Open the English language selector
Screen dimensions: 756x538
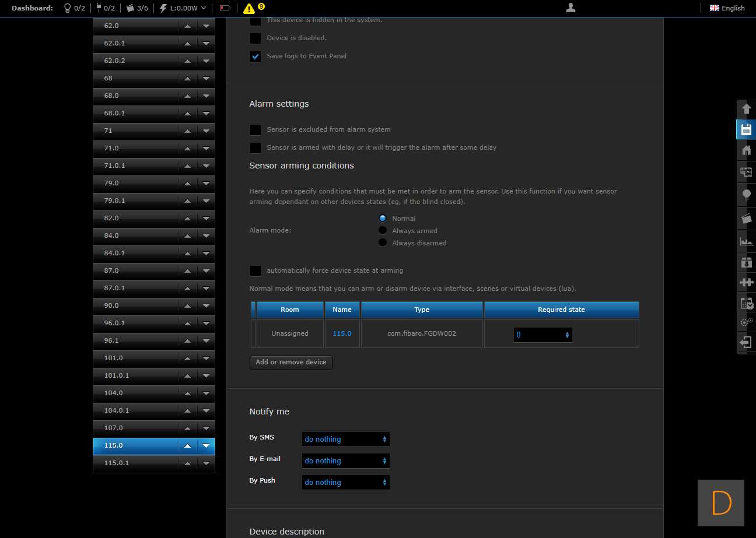727,8
